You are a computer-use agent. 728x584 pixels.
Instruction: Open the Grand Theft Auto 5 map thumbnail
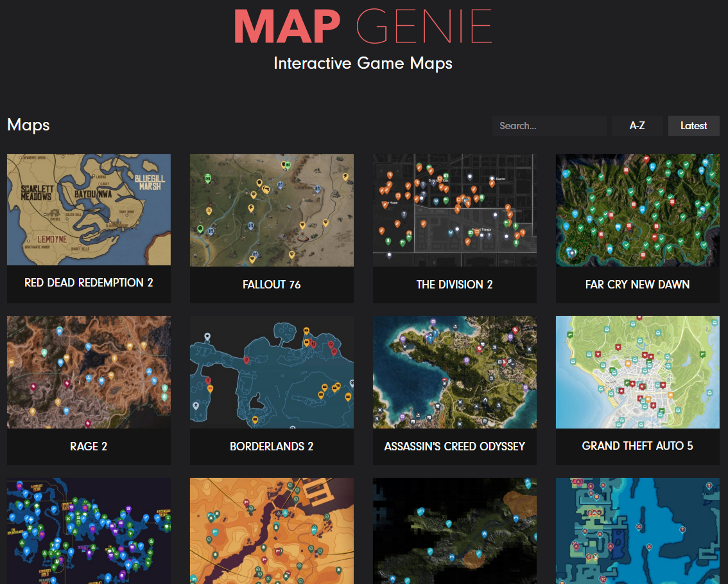tap(637, 372)
